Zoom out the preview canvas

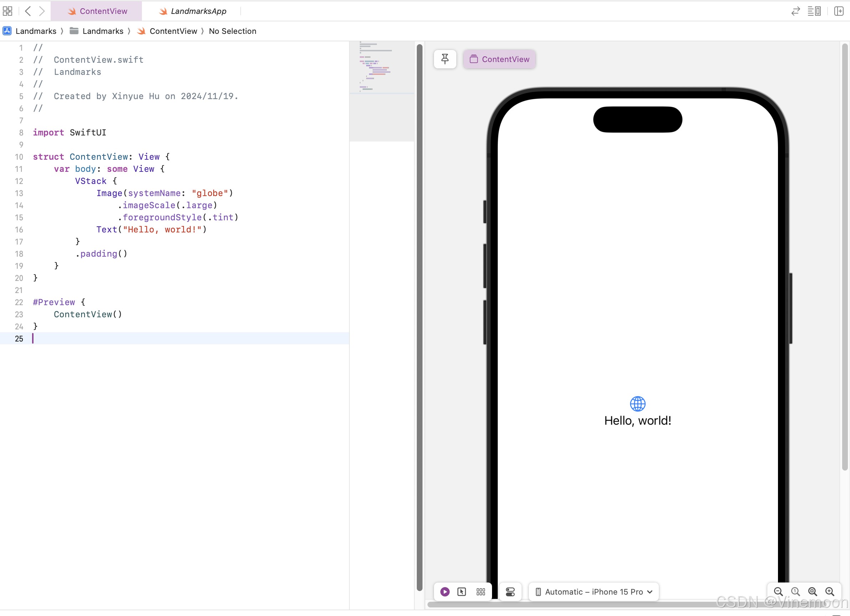778,592
